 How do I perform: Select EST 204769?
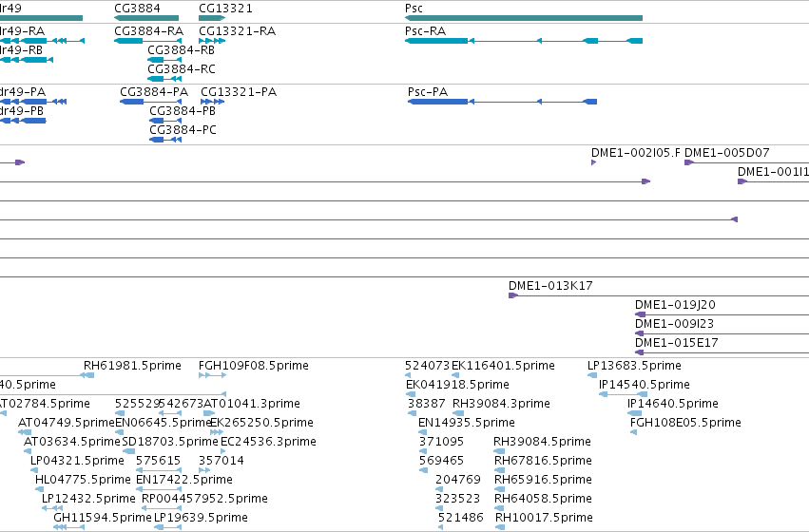tap(458, 480)
